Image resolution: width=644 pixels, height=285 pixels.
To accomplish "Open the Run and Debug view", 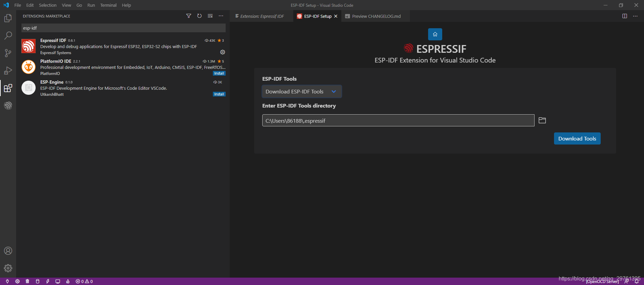I will (x=8, y=71).
